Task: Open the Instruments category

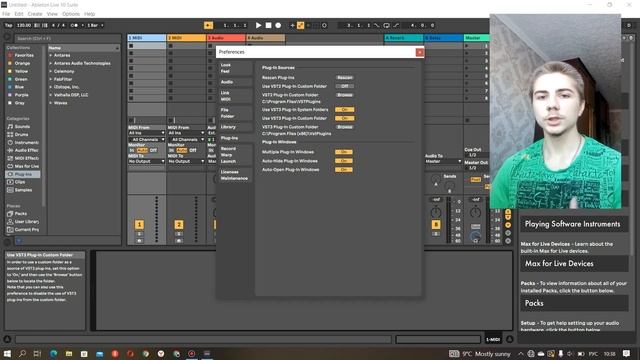Action: (26, 142)
